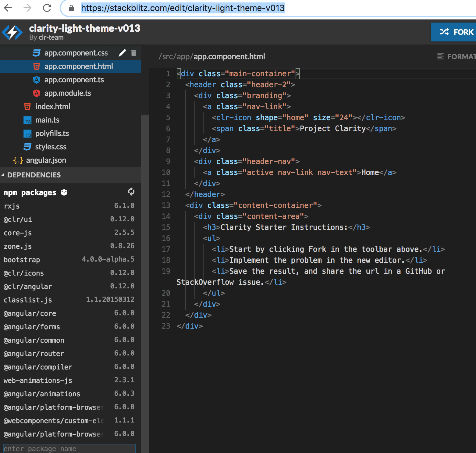Click line number 13 in the editor gutter
The image size is (476, 453).
point(166,205)
